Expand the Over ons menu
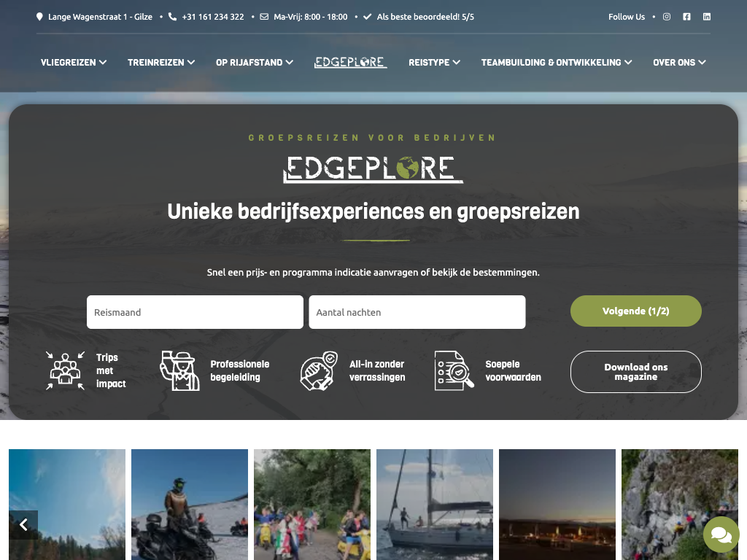 click(679, 63)
